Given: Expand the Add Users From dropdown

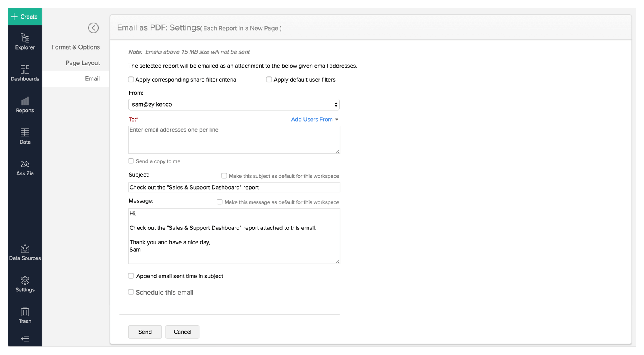Looking at the screenshot, I should [x=314, y=120].
